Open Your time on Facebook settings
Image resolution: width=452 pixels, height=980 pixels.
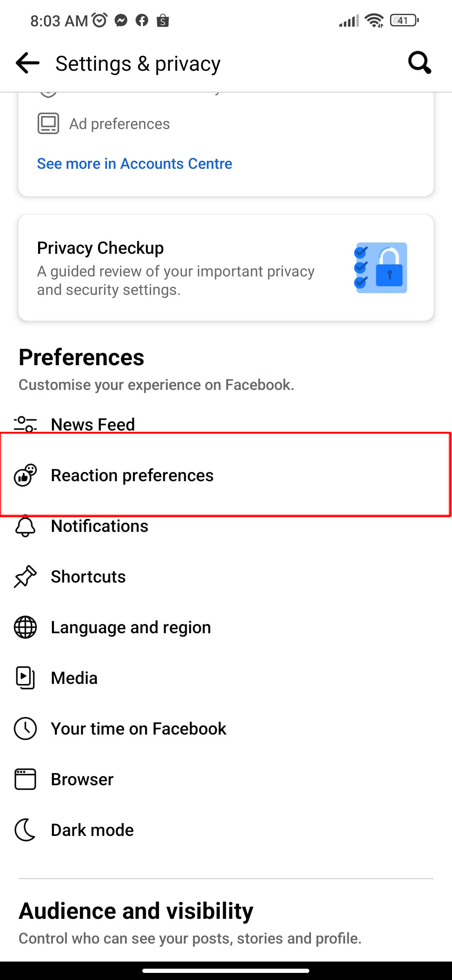point(226,729)
